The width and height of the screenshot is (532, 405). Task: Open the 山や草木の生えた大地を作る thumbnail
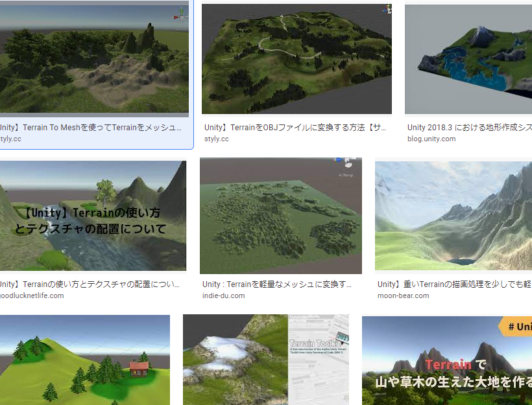click(447, 360)
